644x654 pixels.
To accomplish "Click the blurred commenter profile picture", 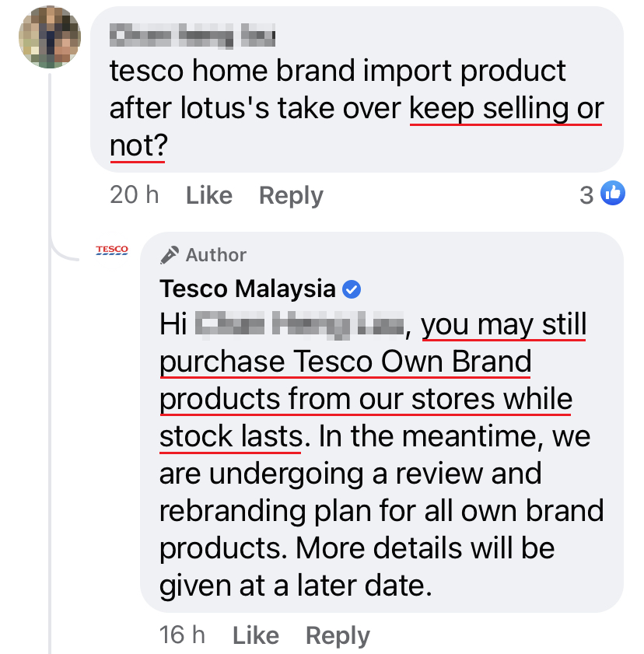I will click(x=50, y=37).
